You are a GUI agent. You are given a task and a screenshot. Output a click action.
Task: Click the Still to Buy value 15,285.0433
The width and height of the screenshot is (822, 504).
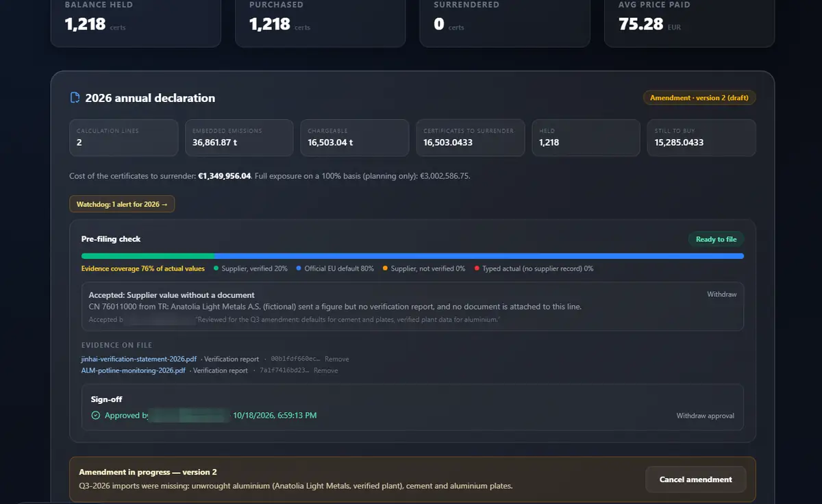pos(679,142)
